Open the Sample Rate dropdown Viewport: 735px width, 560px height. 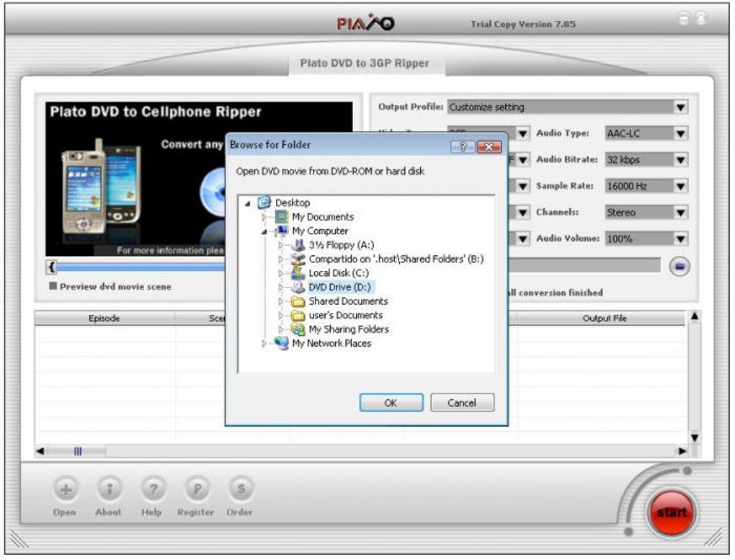(681, 186)
